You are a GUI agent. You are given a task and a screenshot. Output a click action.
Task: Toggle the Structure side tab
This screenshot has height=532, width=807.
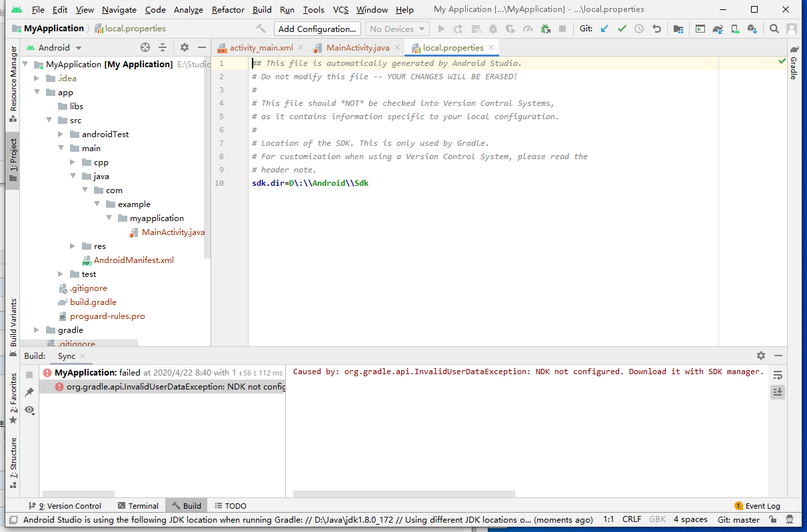[x=13, y=463]
